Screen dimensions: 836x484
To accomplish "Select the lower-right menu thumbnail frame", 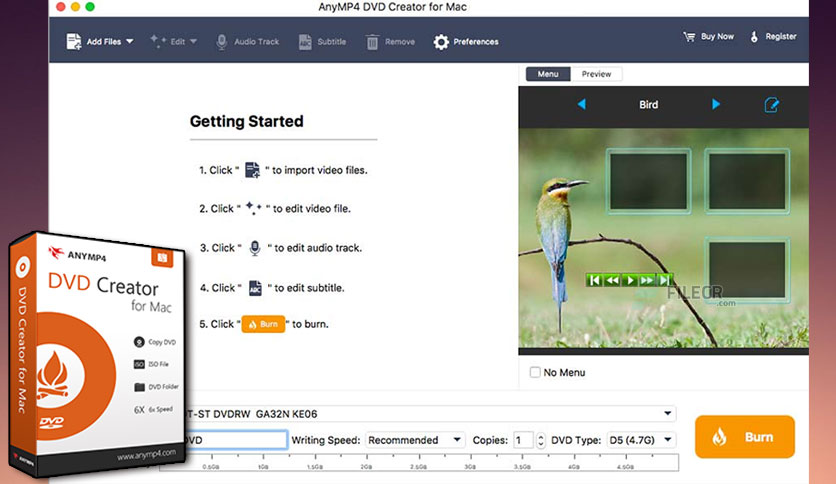I will [747, 270].
